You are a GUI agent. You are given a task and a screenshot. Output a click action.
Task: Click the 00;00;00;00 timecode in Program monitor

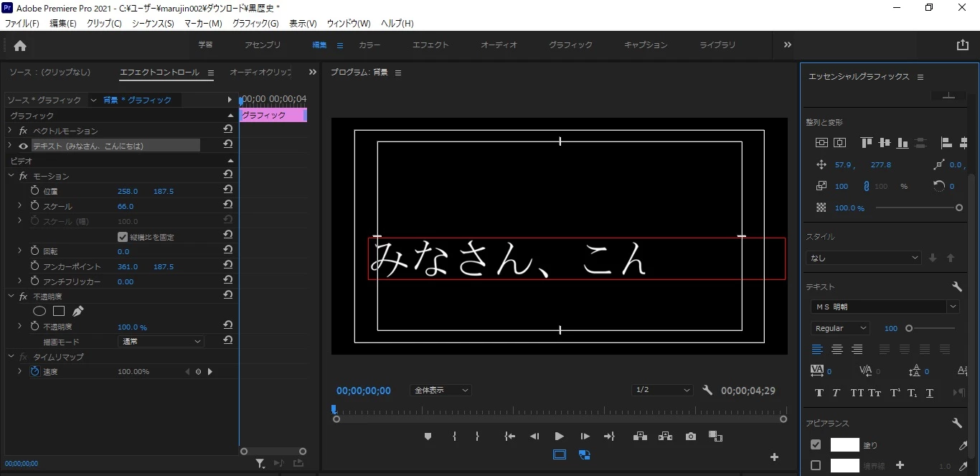(x=364, y=391)
